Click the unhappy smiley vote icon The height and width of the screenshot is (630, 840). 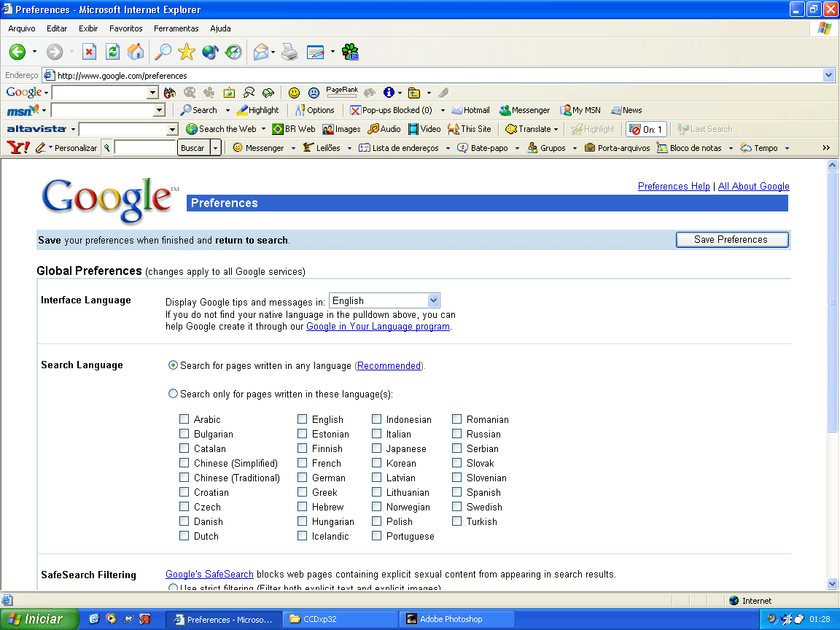coord(314,93)
